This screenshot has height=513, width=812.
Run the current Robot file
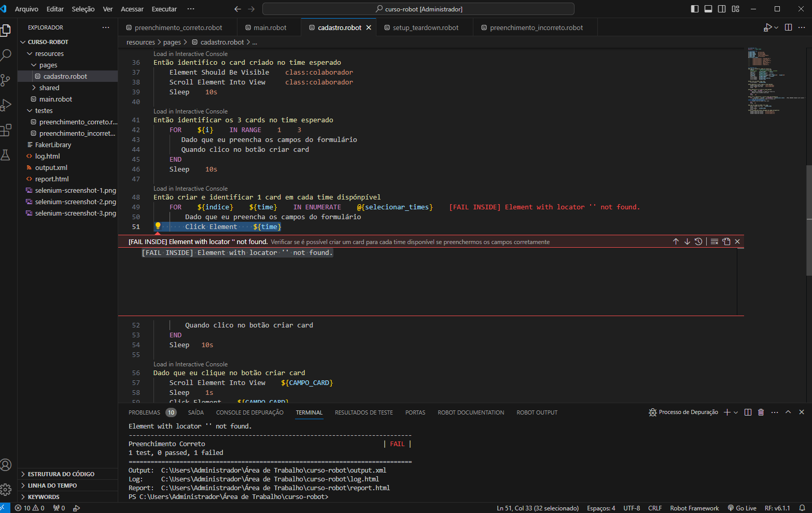tap(768, 27)
